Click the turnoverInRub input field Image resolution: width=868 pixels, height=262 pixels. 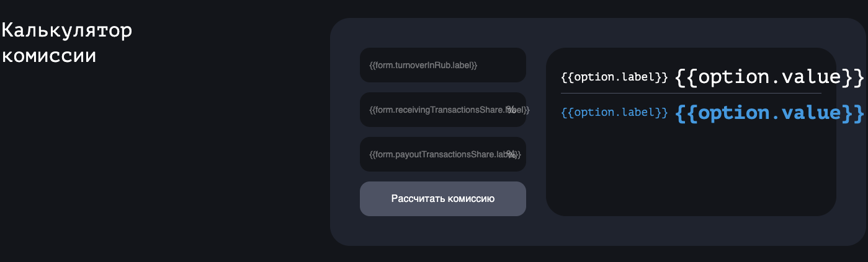tap(442, 65)
